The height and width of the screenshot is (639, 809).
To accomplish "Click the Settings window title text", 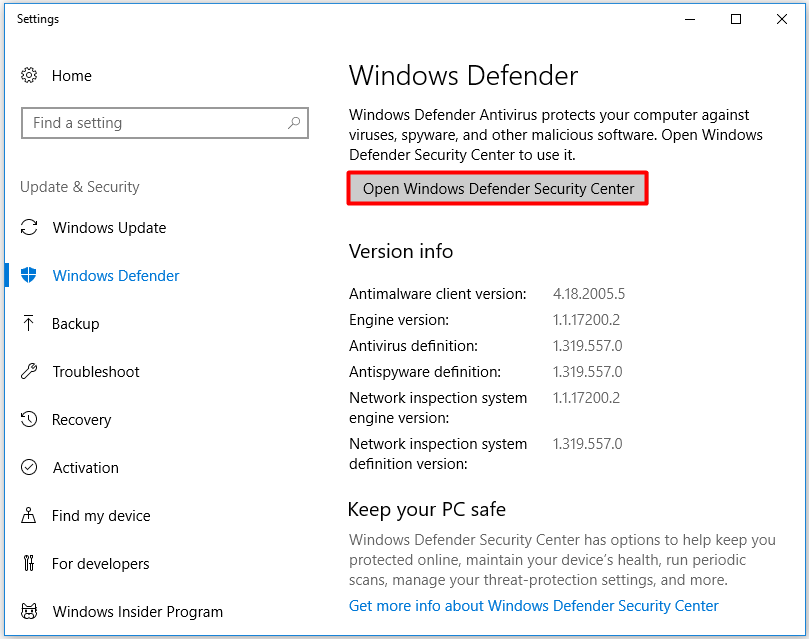I will click(38, 19).
